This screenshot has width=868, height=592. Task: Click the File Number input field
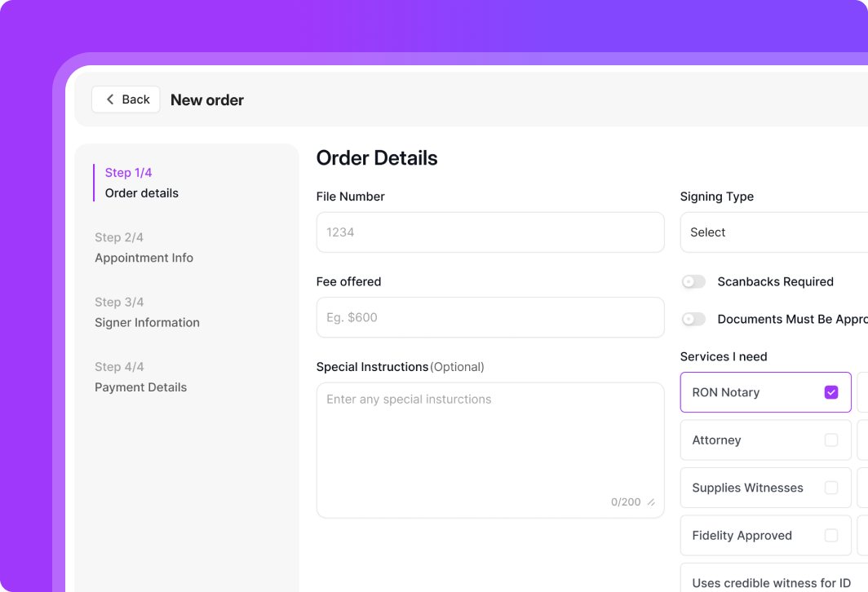tap(490, 232)
